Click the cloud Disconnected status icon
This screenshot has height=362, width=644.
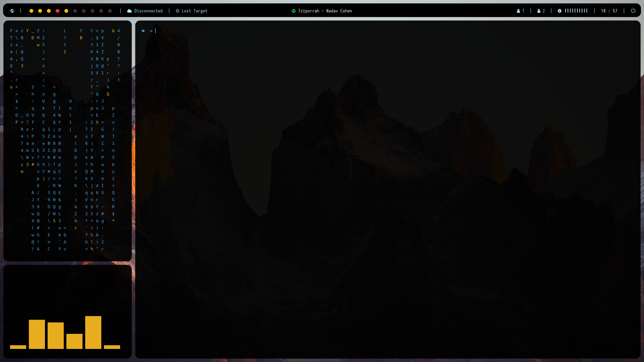point(129,11)
